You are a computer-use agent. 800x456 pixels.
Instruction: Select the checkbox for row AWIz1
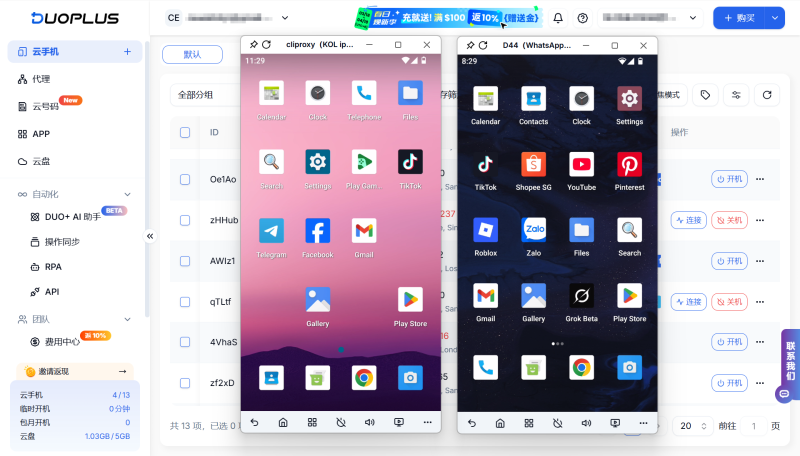tap(185, 261)
